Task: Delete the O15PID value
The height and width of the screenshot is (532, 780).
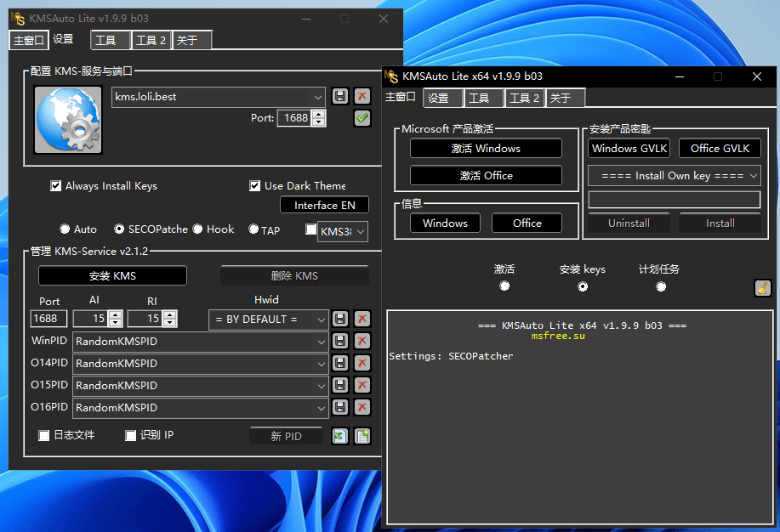Action: tap(362, 385)
